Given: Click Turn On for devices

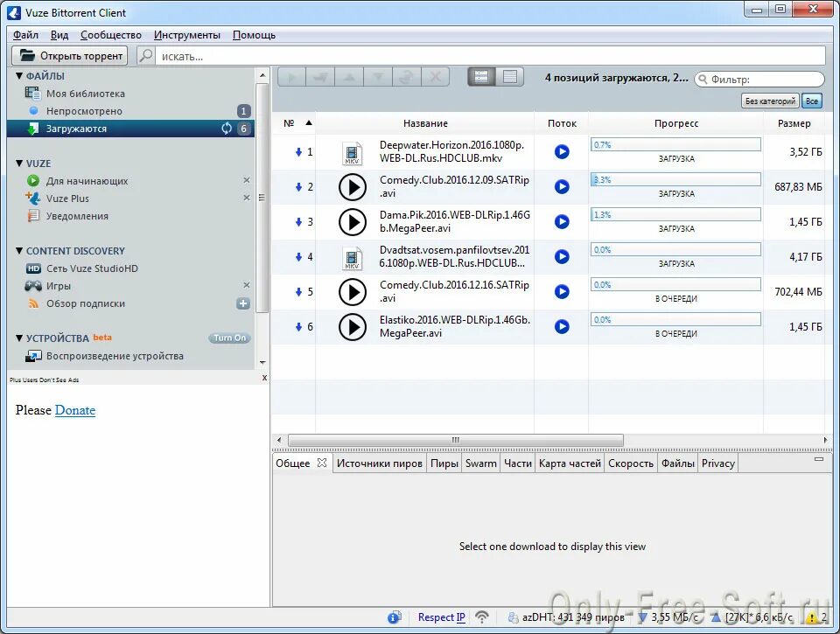Looking at the screenshot, I should pos(229,338).
